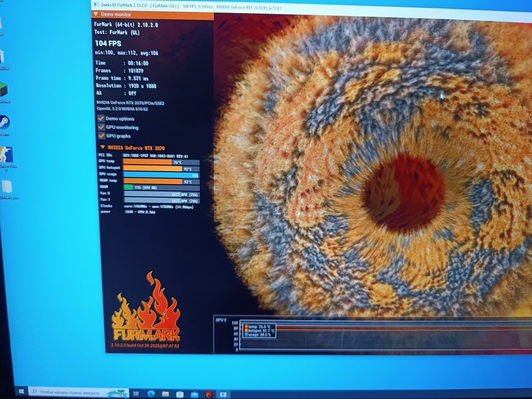Open the Windows Start menu
The width and height of the screenshot is (532, 399).
[21, 391]
